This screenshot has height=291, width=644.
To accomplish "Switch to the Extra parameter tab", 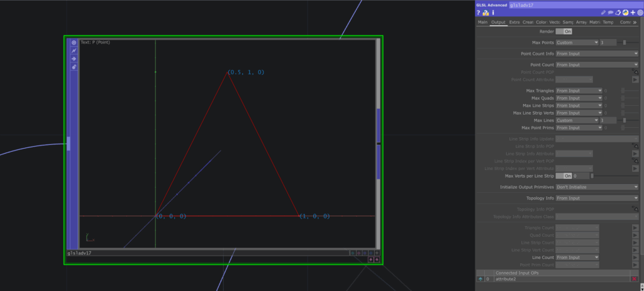I will click(514, 22).
